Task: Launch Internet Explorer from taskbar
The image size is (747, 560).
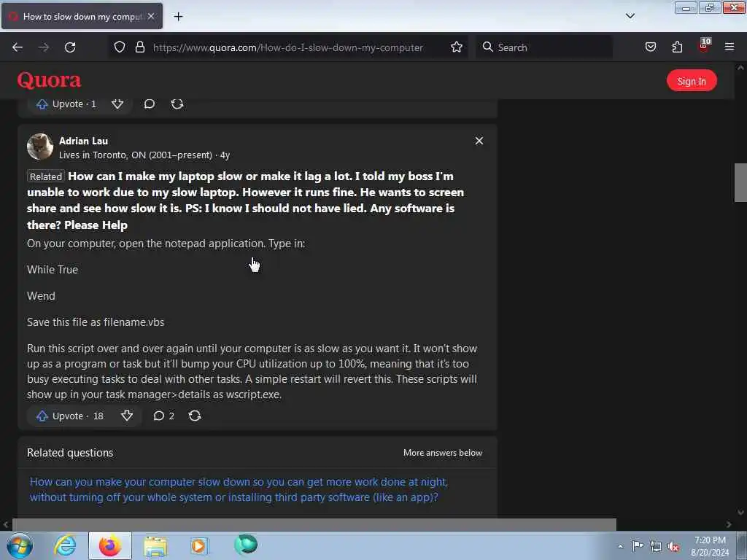Action: tap(65, 545)
